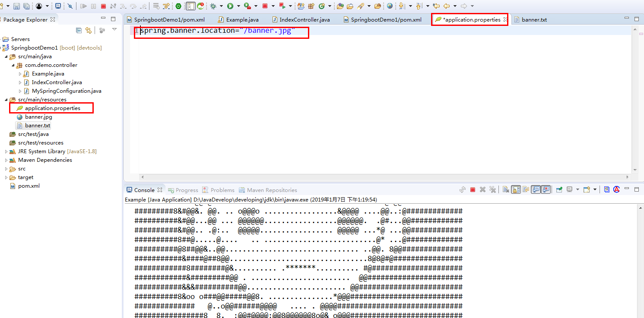Clear the console output
644x318 pixels.
click(506, 189)
